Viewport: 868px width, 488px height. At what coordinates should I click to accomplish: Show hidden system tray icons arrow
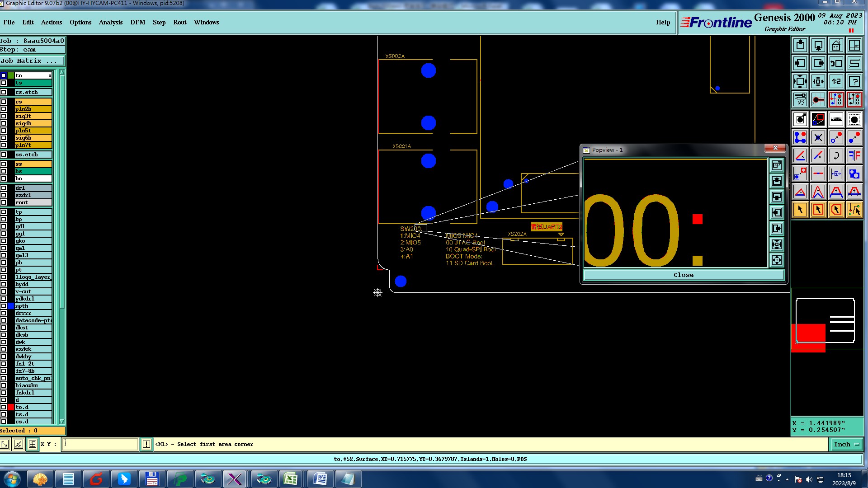tap(787, 479)
